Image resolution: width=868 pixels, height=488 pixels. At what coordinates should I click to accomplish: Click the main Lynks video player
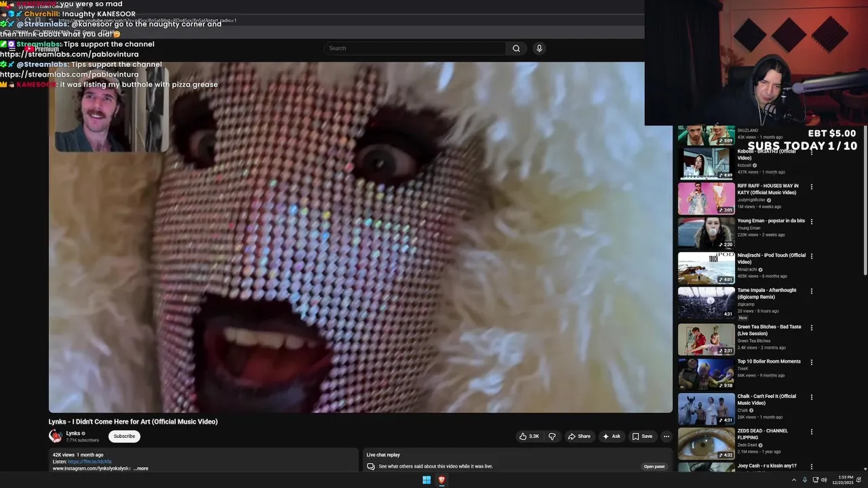click(x=360, y=237)
